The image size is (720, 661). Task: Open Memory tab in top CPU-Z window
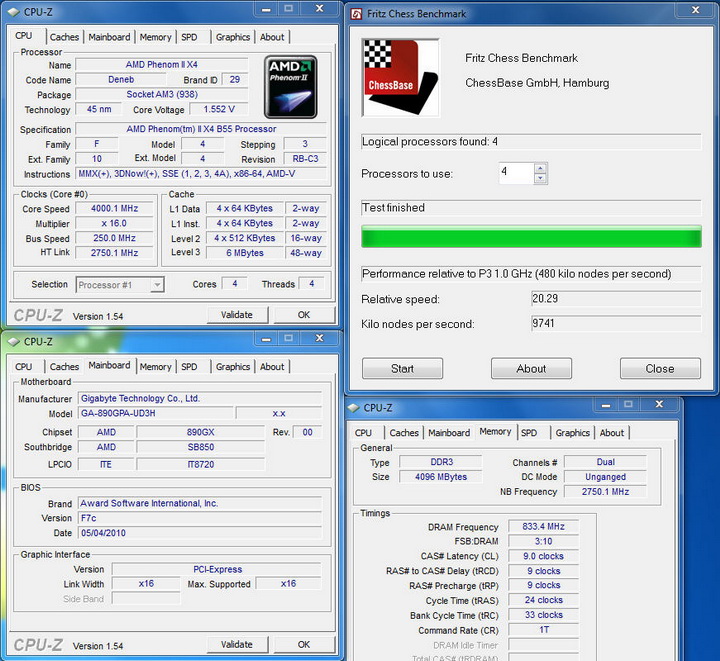pos(155,37)
